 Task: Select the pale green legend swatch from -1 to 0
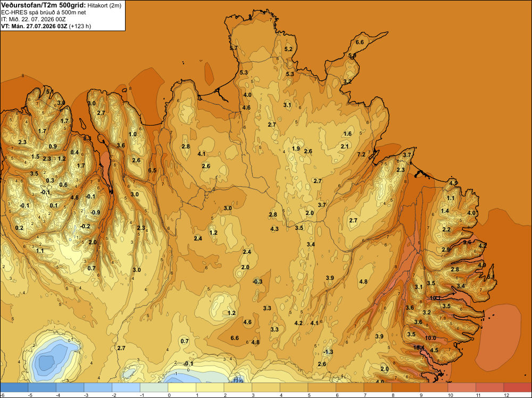point(154,387)
